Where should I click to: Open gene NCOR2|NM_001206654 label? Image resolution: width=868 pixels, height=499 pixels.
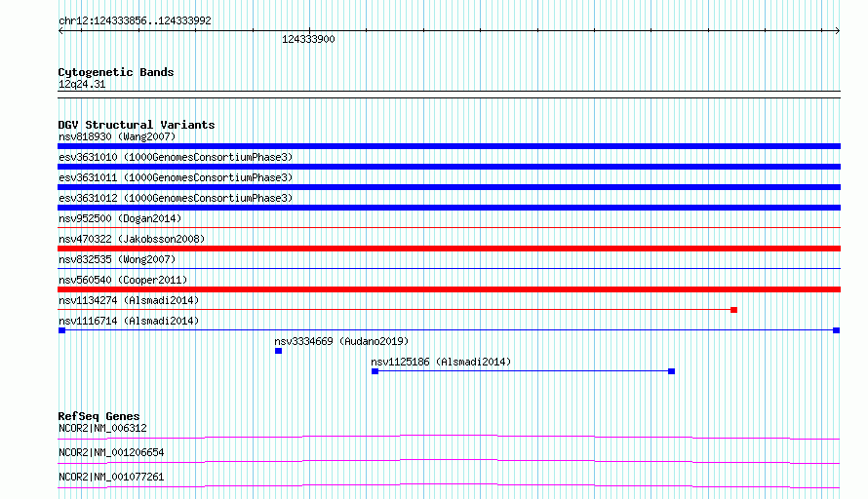111,452
